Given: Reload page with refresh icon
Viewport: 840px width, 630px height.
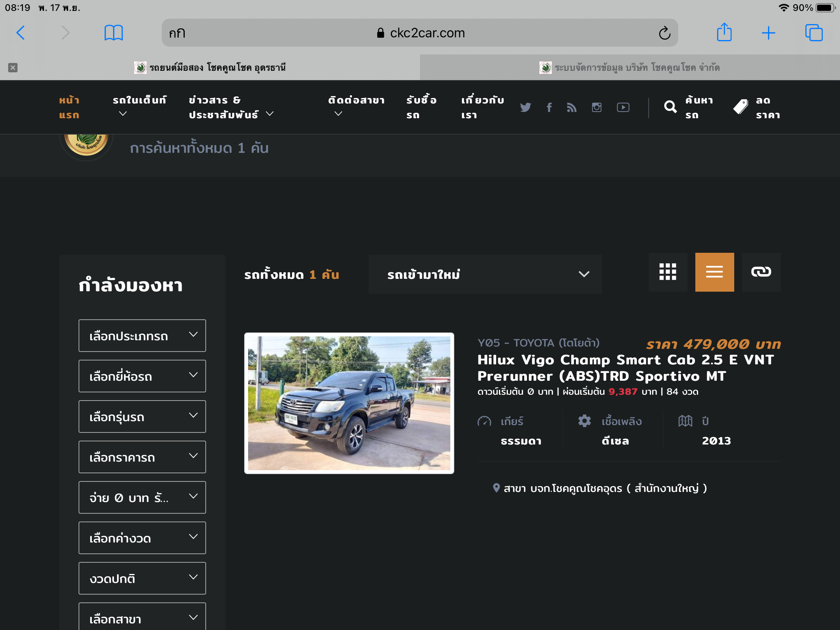Looking at the screenshot, I should tap(665, 33).
